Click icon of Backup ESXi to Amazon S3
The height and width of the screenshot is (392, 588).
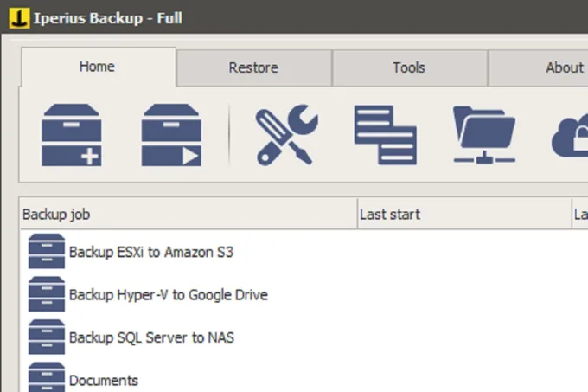click(x=47, y=251)
